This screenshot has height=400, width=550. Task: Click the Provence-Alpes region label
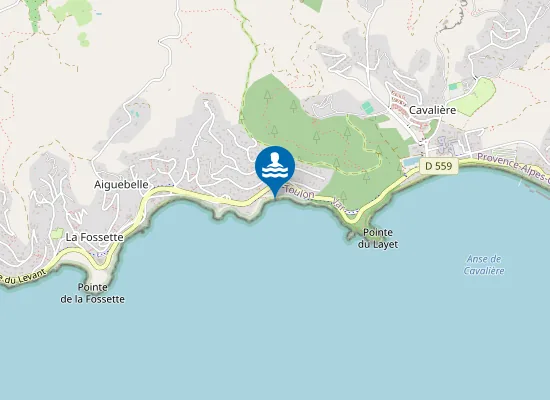pos(513,167)
